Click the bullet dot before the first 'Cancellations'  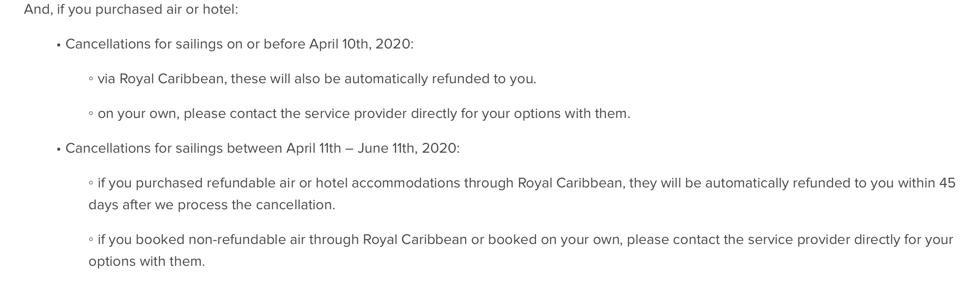coord(59,45)
